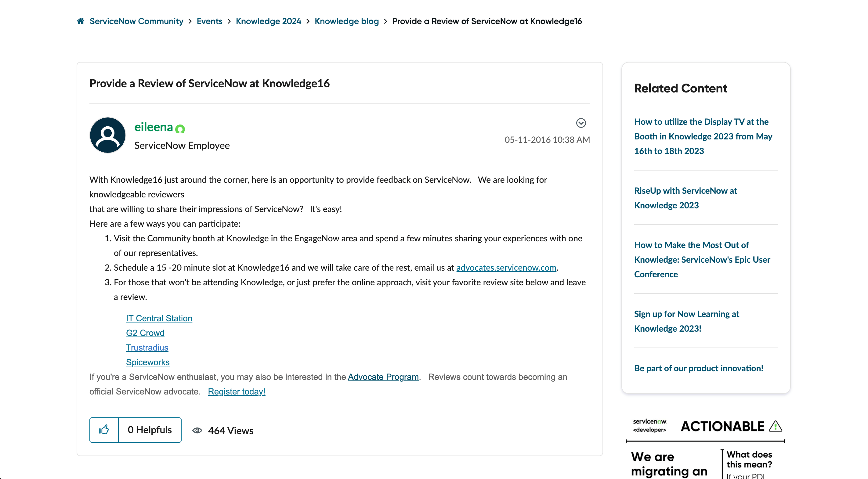Click the 0 Helpfuls count button
The height and width of the screenshot is (479, 868).
tap(150, 430)
